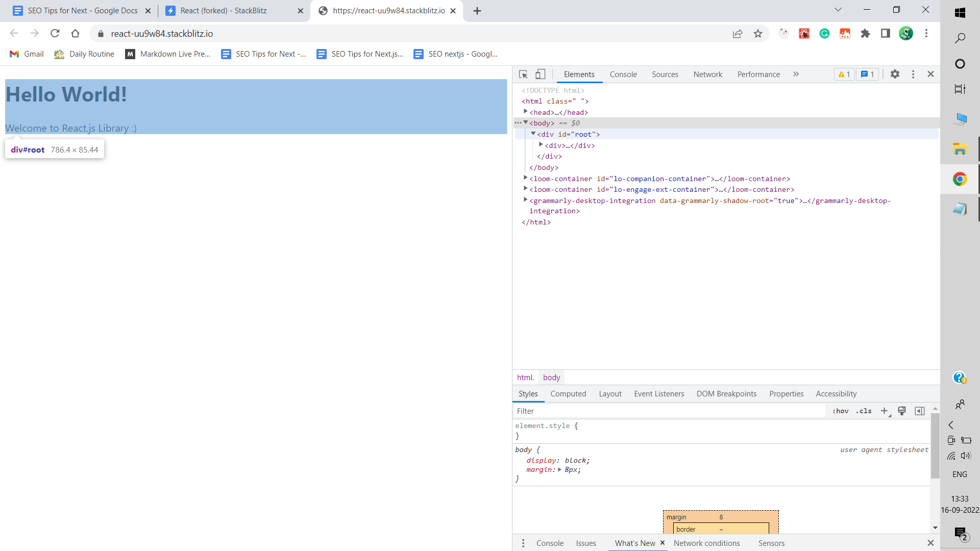Screen dimensions: 980x551
Task: Reload the page
Action: point(55,34)
